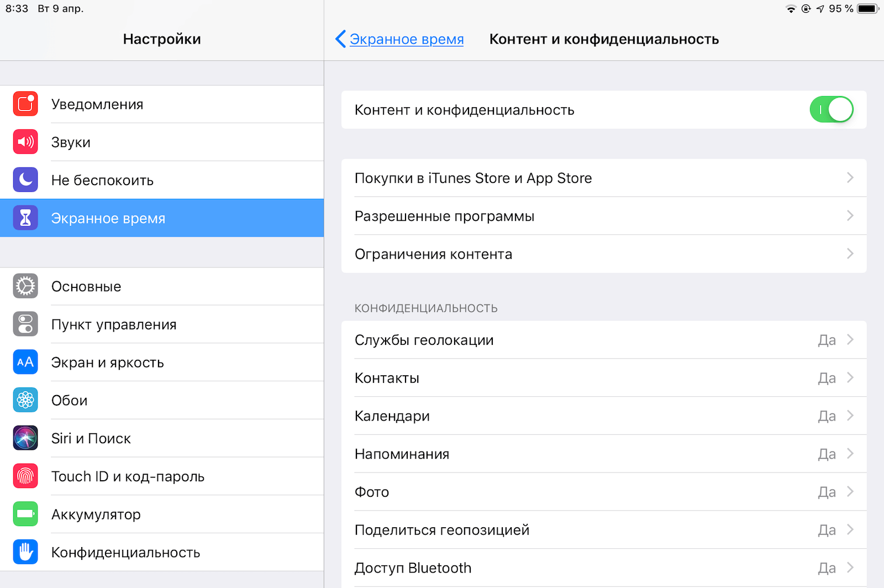Open Покупки в iTunes Store и App Store
The image size is (884, 588).
click(604, 178)
